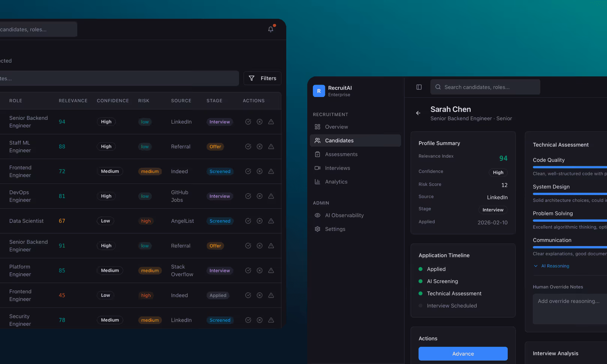Screen dimensions: 607x364
Task: Sort by the STAGE column header
Action: point(214,101)
